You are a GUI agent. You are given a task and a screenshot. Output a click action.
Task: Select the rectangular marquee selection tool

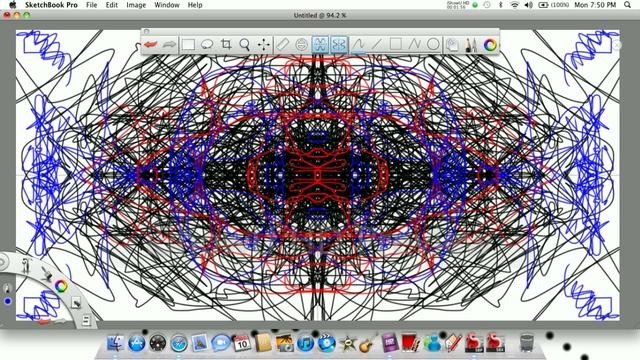(x=188, y=44)
